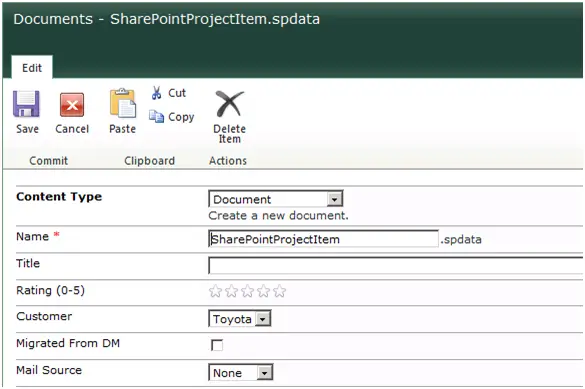Switch to the Edit ribbon tab
Viewport: 585px width, 389px height.
tap(32, 68)
